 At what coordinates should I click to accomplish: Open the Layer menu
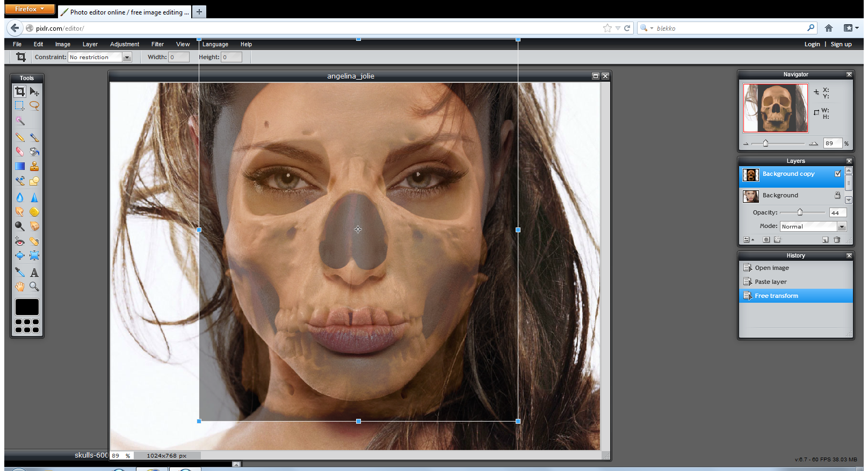point(90,44)
